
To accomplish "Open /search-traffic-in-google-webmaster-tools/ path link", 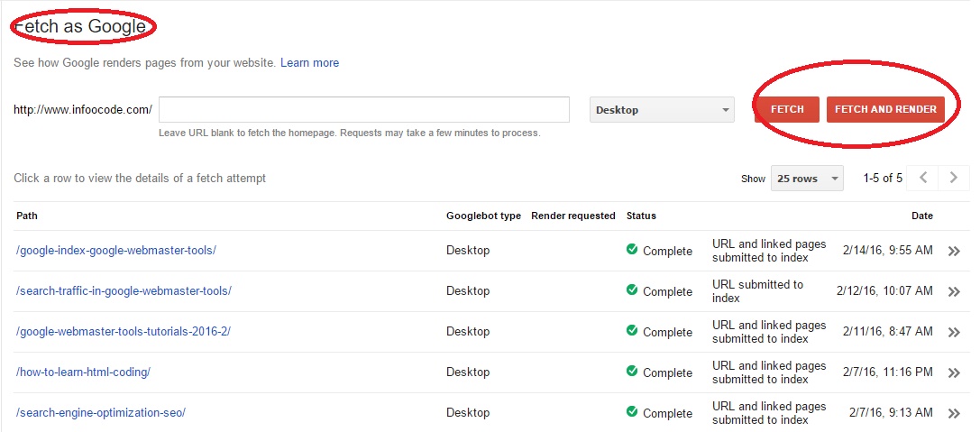I will [124, 291].
